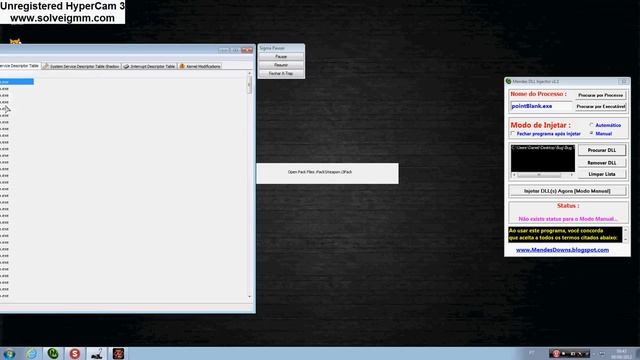Click the Remover DLL button
640x360 pixels.
(602, 163)
